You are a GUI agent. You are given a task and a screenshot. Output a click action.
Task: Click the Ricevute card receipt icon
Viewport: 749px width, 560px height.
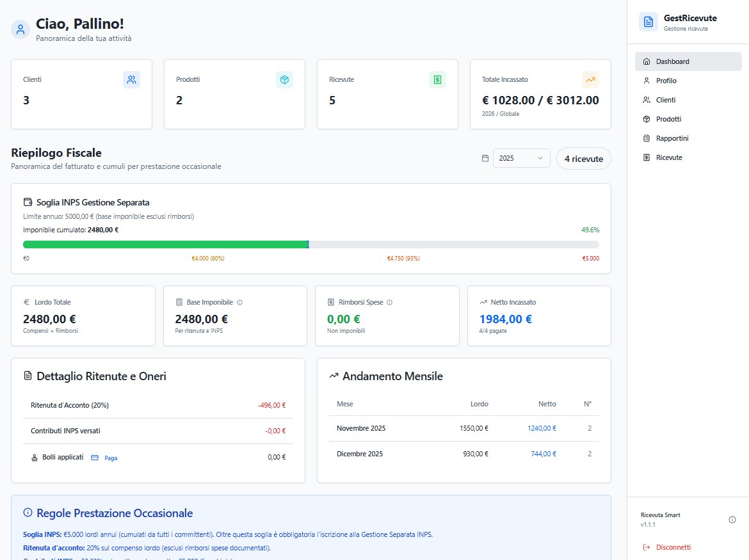pos(437,80)
